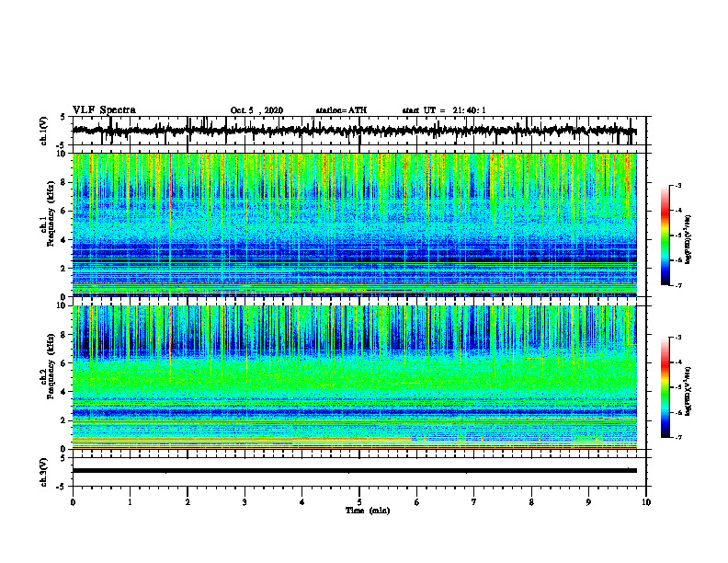This screenshot has width=728, height=563.
Task: Click the "ch.1(V)" waveform axis label
Action: click(43, 131)
